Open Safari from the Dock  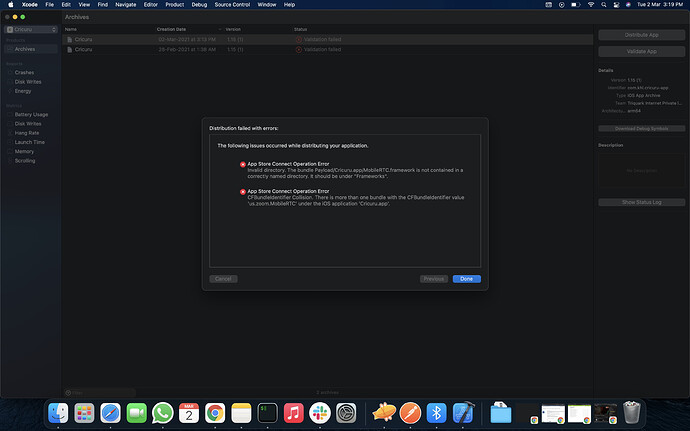pos(110,413)
